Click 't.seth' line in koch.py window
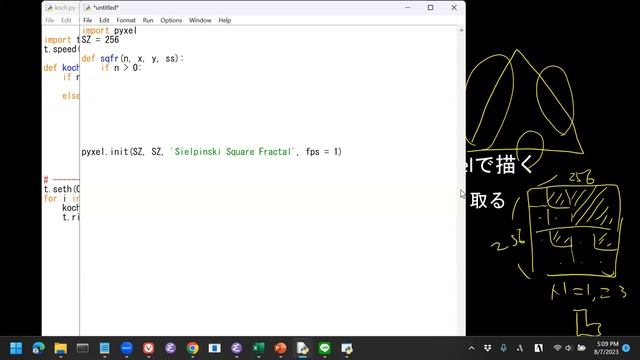This screenshot has width=640, height=360. pyautogui.click(x=61, y=189)
